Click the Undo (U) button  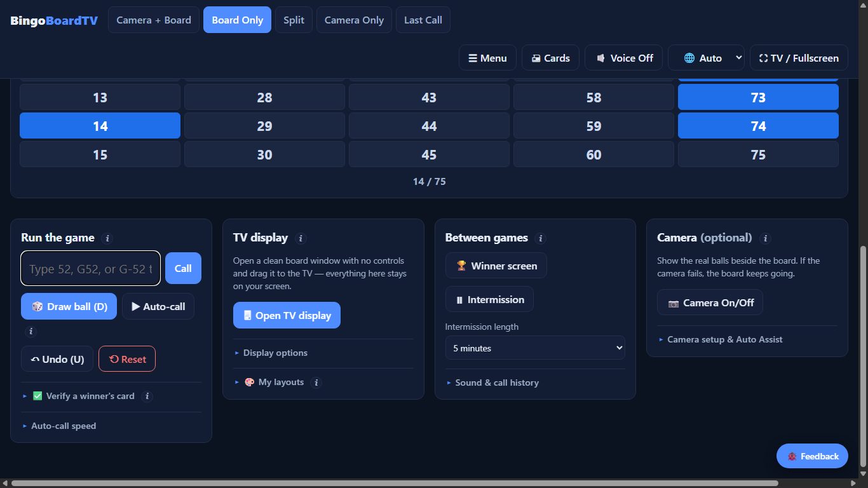point(57,359)
